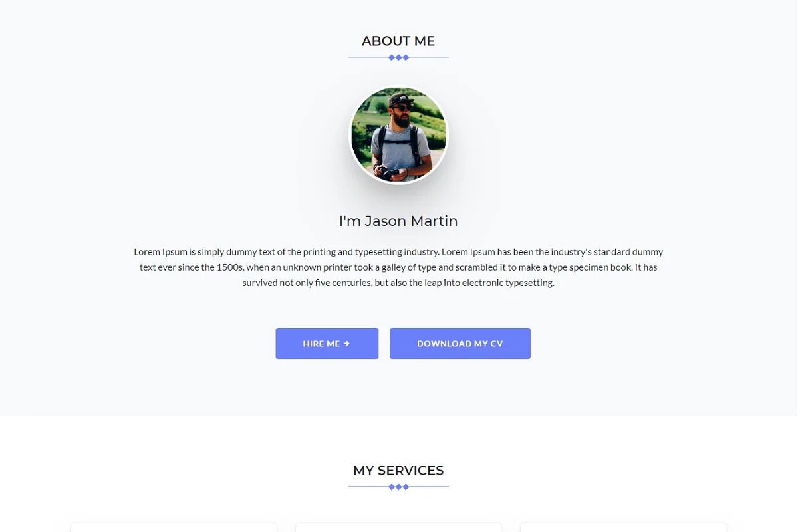Image resolution: width=798 pixels, height=532 pixels.
Task: Open the left service card at the bottom
Action: click(174, 527)
